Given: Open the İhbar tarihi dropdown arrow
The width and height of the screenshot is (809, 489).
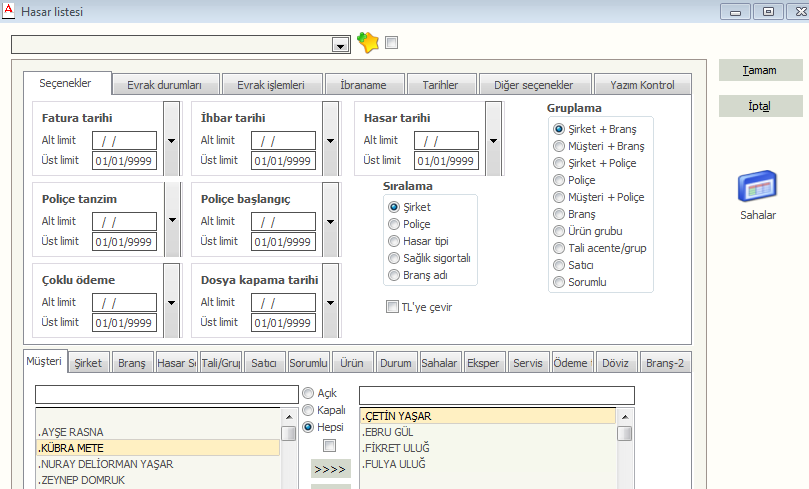Looking at the screenshot, I should point(330,140).
